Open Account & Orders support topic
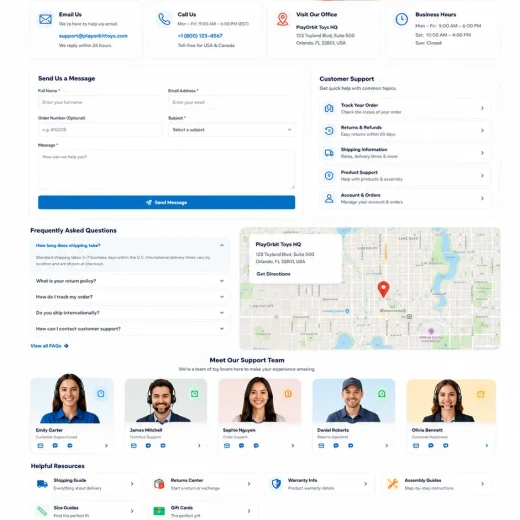 click(405, 198)
